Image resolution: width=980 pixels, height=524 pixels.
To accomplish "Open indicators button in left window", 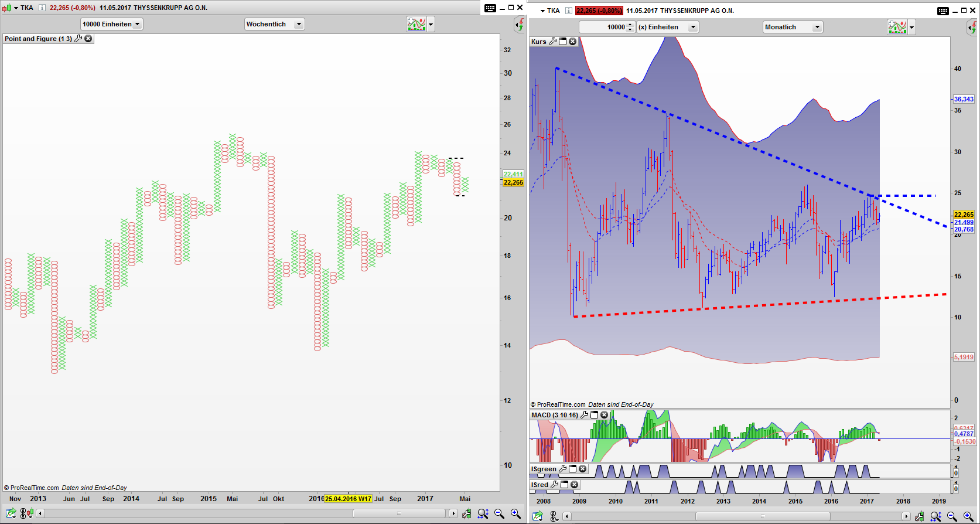I will 416,24.
